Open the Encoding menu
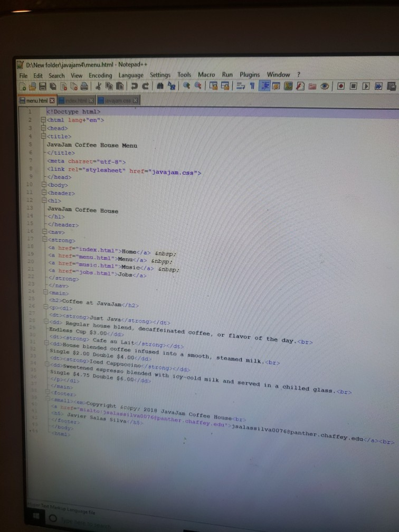This screenshot has width=399, height=532. pyautogui.click(x=100, y=75)
